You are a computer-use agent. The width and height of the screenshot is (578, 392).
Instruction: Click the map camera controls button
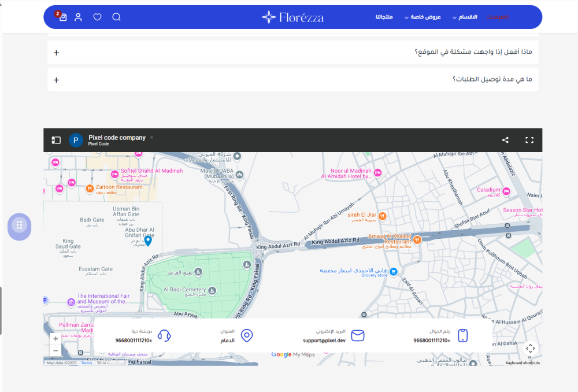point(531,348)
